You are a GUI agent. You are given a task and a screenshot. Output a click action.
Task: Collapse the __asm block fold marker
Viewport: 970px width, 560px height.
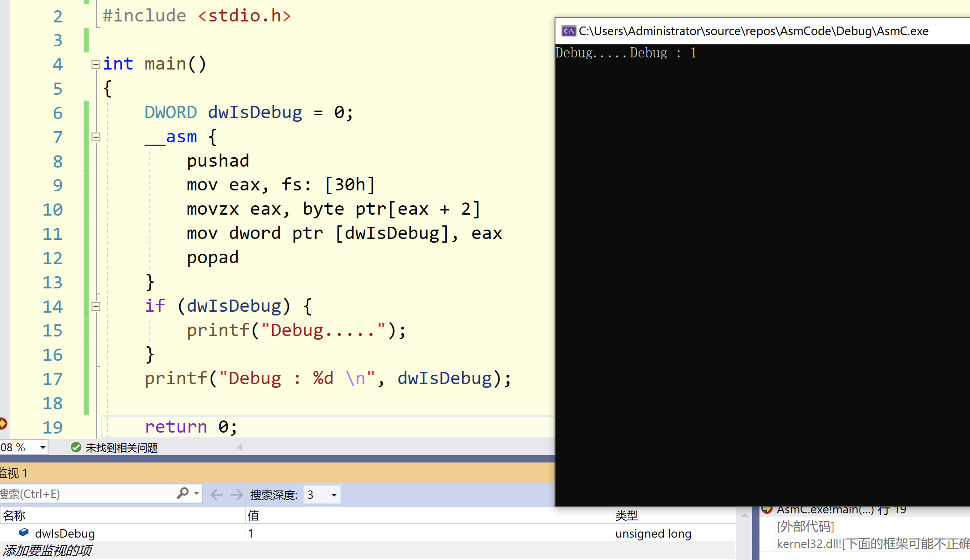coord(96,137)
